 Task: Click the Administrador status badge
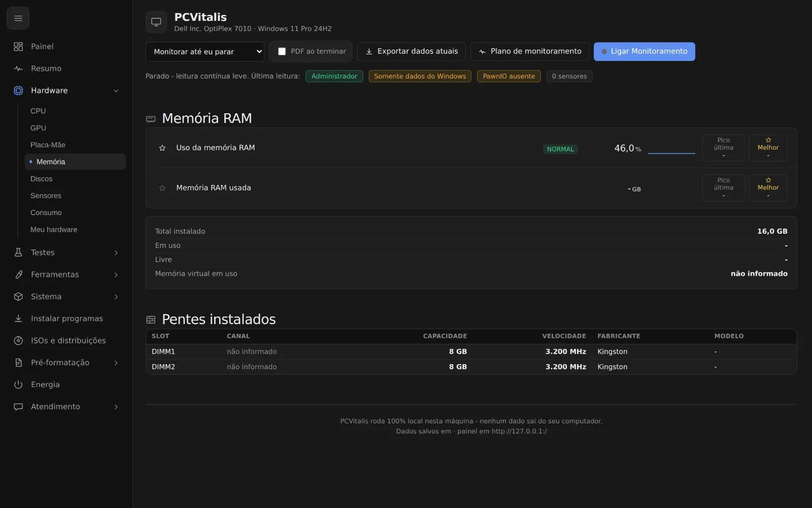[334, 76]
